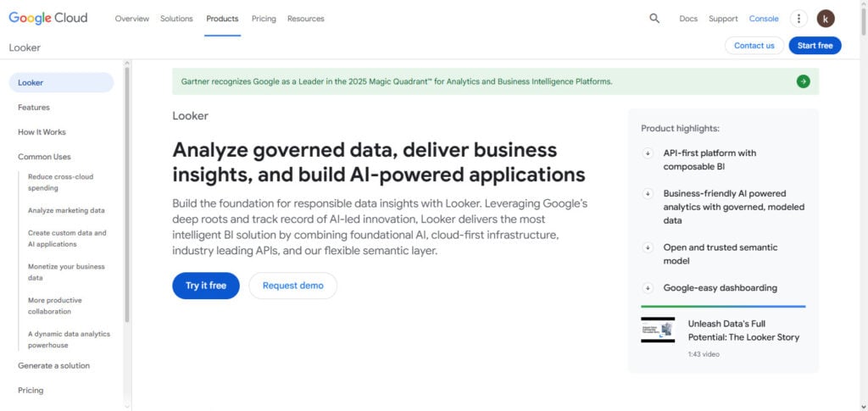Jump to Common Uses section
868x411 pixels.
[x=44, y=157]
